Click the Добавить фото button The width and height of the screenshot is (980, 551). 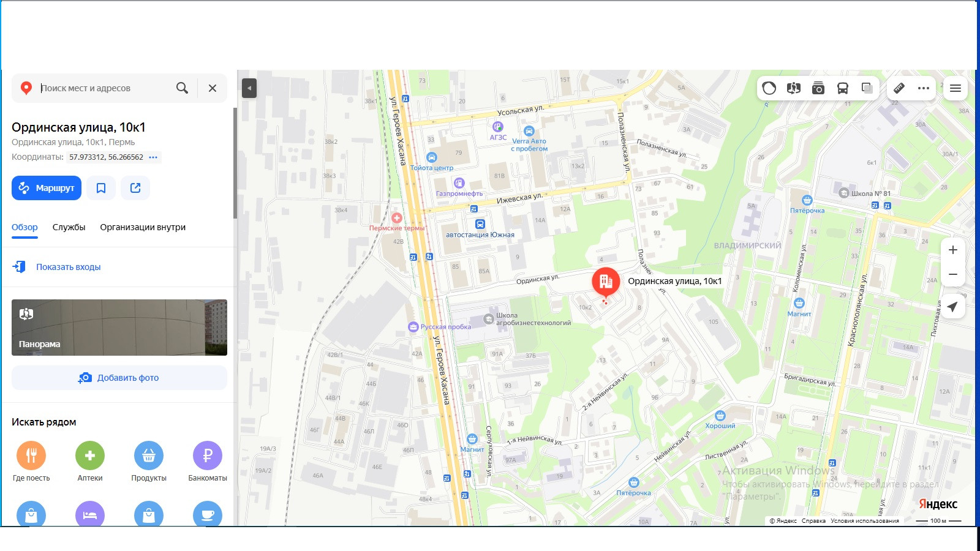point(119,378)
